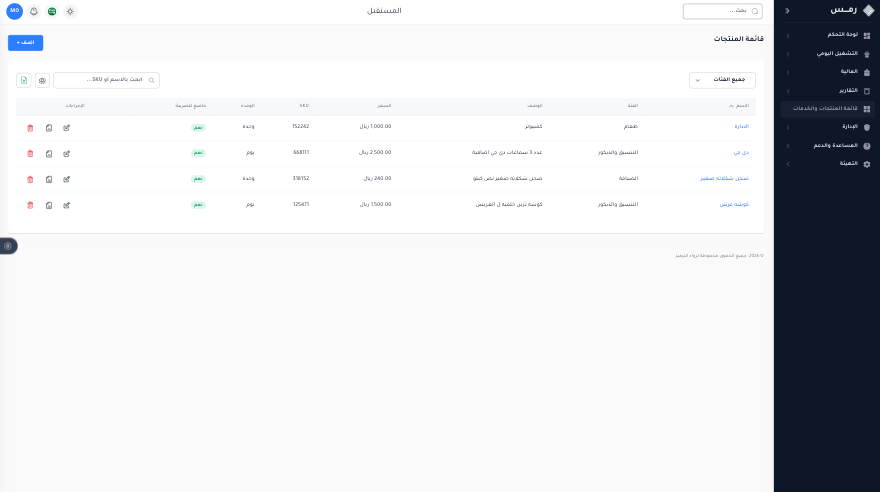Click the الوصف column header

[535, 105]
